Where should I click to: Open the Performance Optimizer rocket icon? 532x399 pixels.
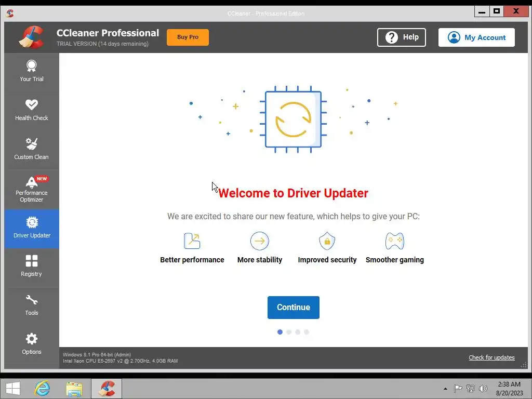[x=32, y=182]
